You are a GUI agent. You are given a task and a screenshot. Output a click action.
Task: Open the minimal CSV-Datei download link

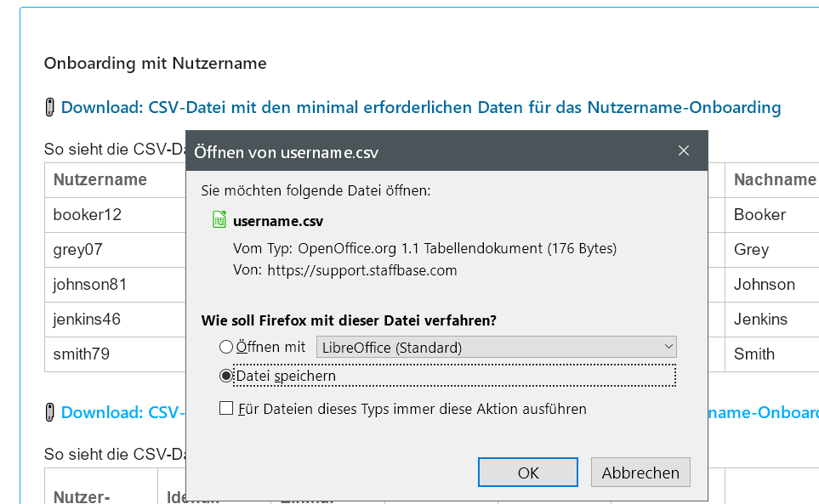(421, 108)
